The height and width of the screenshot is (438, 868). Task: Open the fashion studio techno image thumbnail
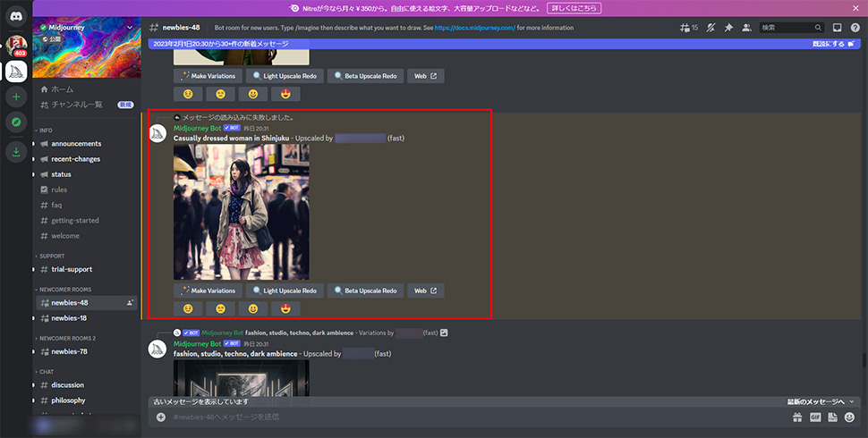(242, 378)
